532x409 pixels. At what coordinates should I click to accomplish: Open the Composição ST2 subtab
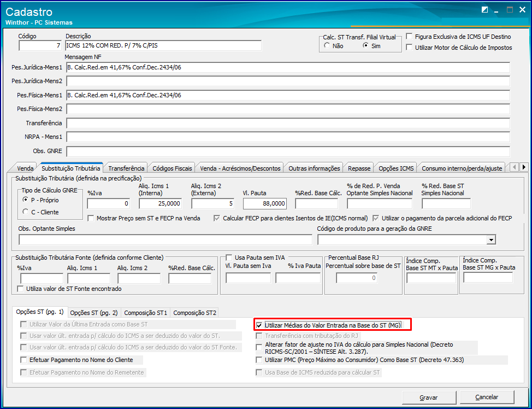[x=194, y=313]
